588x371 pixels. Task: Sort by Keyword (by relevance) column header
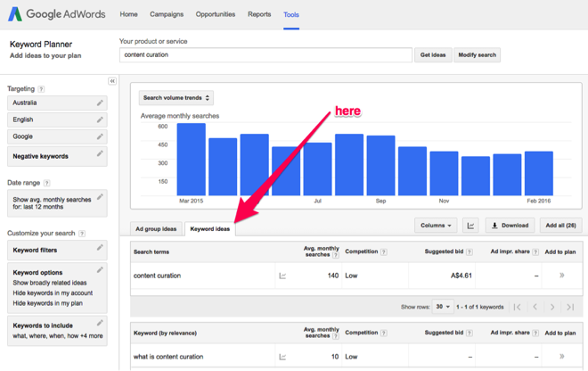(x=165, y=333)
